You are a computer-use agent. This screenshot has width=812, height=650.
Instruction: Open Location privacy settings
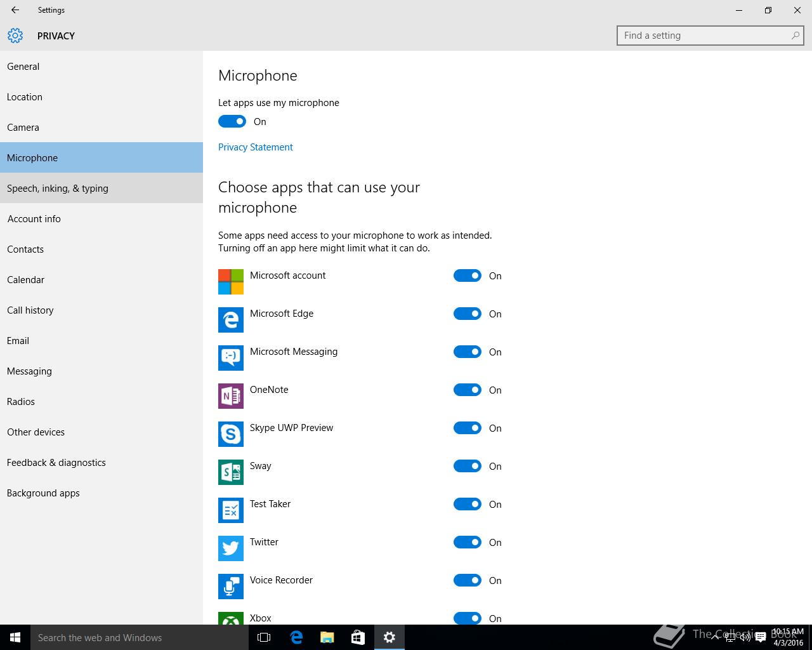point(101,96)
